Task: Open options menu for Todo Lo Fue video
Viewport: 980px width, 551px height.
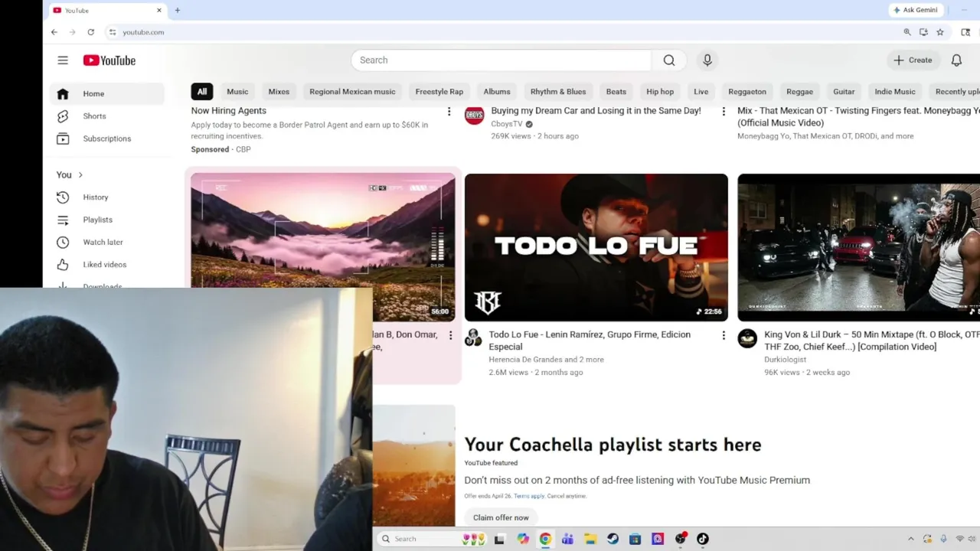Action: [x=724, y=335]
